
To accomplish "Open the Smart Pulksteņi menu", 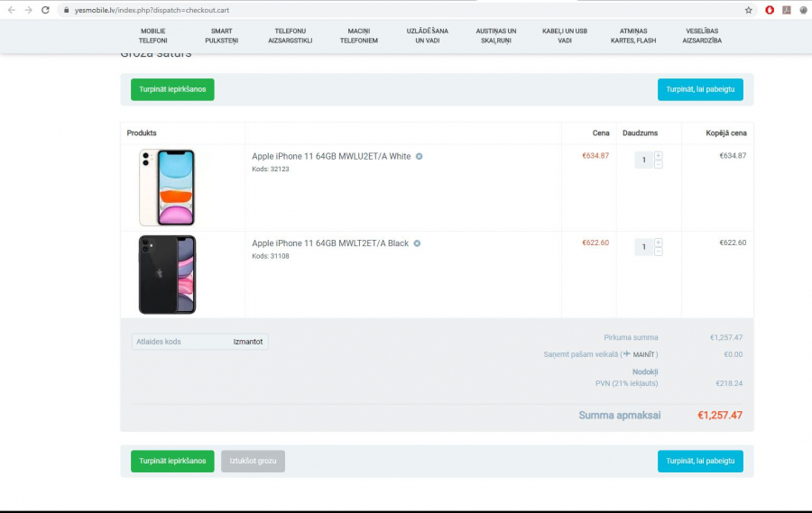I will pos(222,36).
